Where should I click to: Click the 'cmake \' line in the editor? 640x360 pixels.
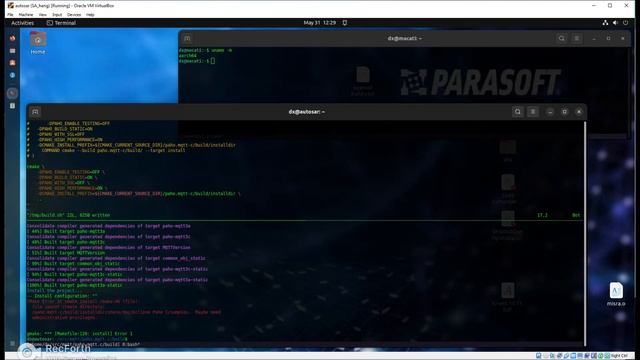pos(36,167)
